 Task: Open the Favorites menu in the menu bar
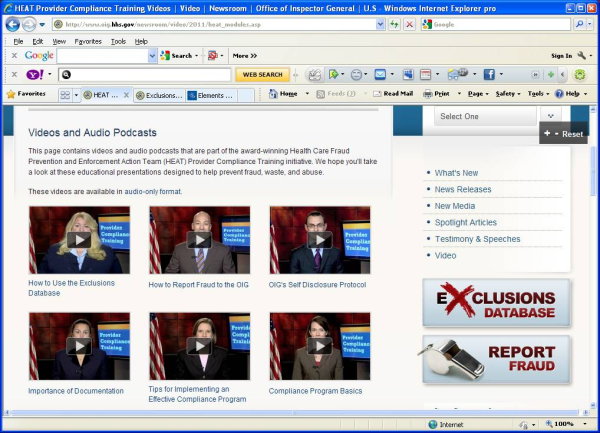tap(88, 41)
